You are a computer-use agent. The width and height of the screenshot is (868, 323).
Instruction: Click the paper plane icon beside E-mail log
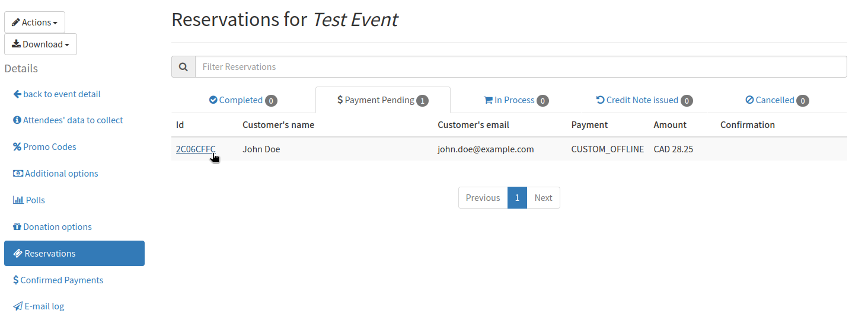18,306
